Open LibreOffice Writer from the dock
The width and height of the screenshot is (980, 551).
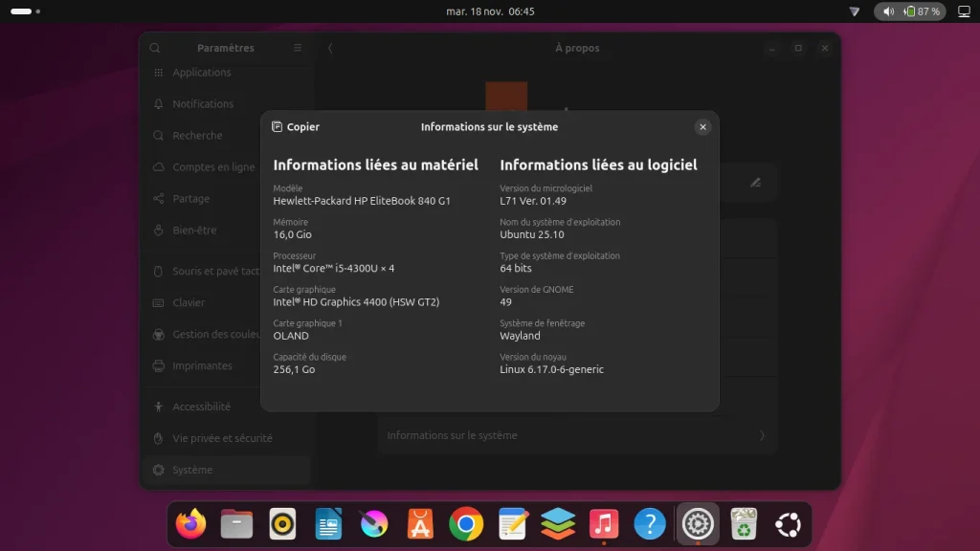pyautogui.click(x=329, y=523)
